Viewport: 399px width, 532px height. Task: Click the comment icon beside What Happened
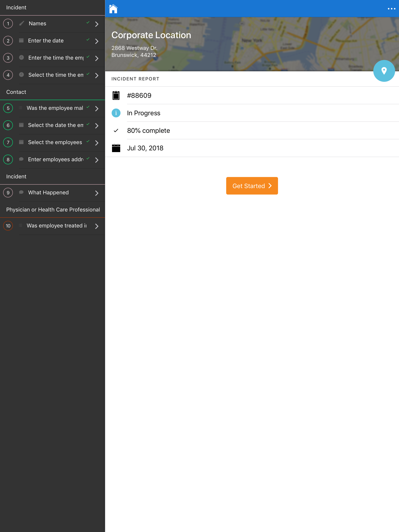click(x=21, y=192)
